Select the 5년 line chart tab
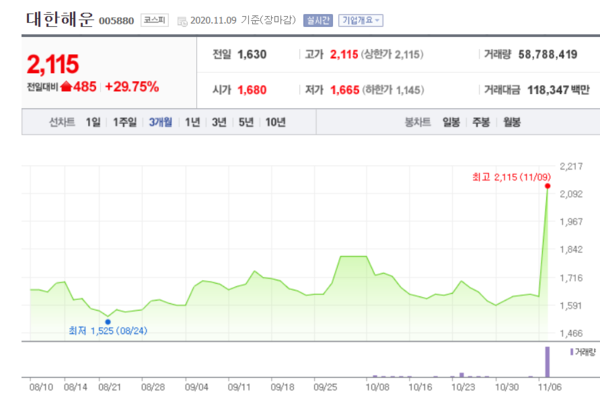The image size is (600, 402). [x=246, y=122]
